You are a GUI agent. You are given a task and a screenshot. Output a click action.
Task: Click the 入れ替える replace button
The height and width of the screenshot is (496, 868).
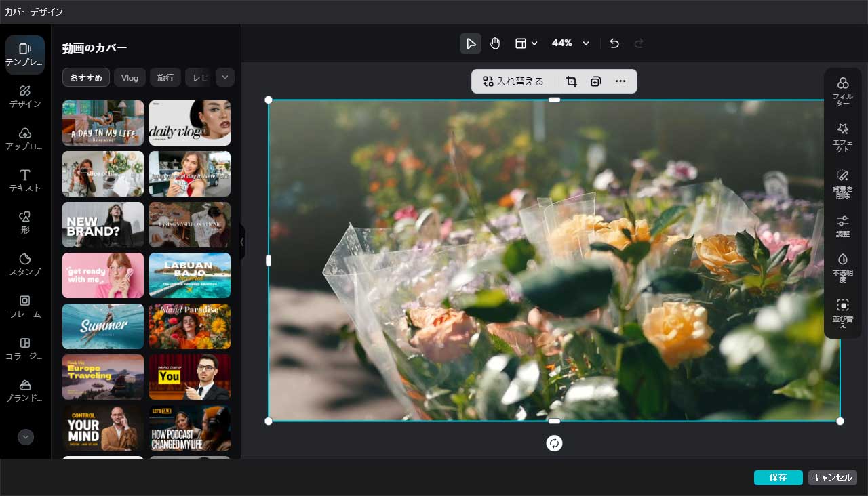[x=513, y=81]
